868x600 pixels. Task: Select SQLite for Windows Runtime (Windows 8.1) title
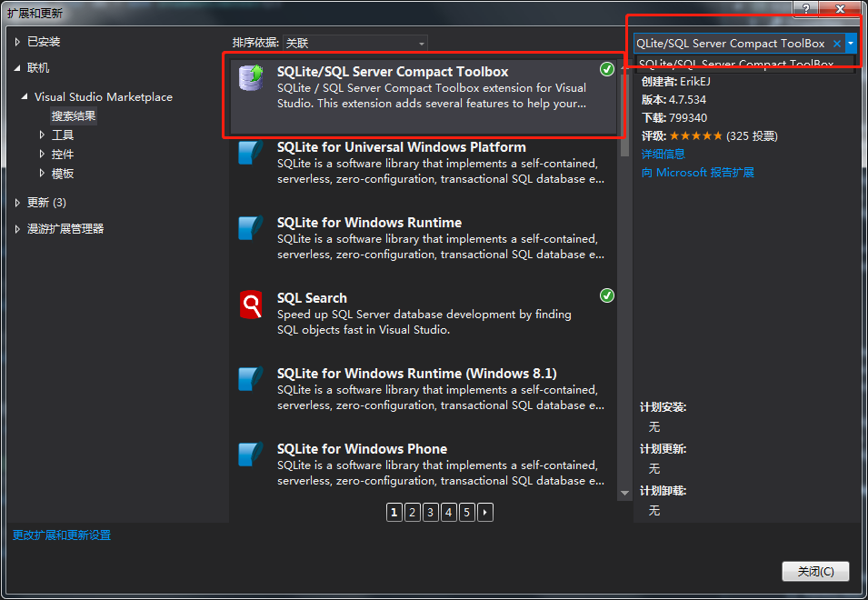[x=417, y=373]
